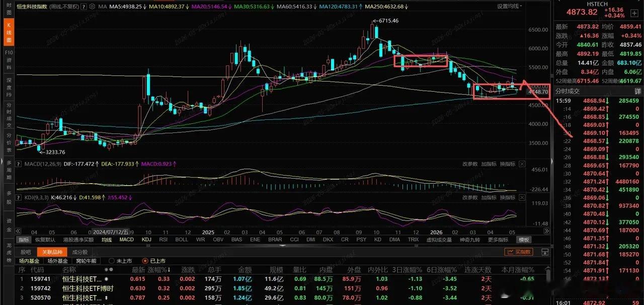
Task: Sort the table by 金额 column header
Action: (x=245, y=270)
